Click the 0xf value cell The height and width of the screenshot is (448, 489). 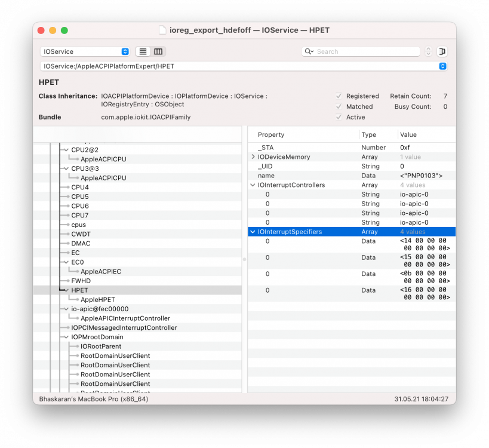pyautogui.click(x=405, y=148)
